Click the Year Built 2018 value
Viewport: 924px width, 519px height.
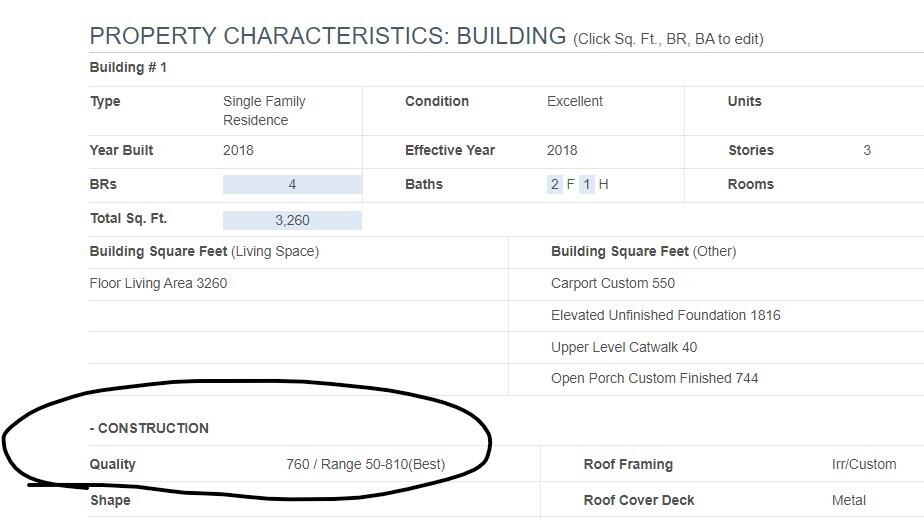pyautogui.click(x=238, y=150)
